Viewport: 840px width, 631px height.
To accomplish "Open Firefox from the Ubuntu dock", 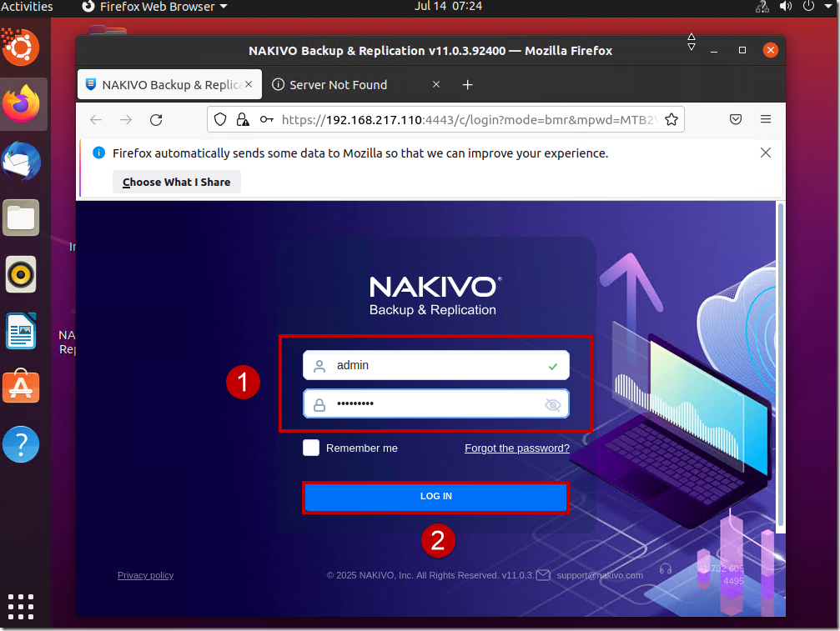I will pyautogui.click(x=22, y=103).
